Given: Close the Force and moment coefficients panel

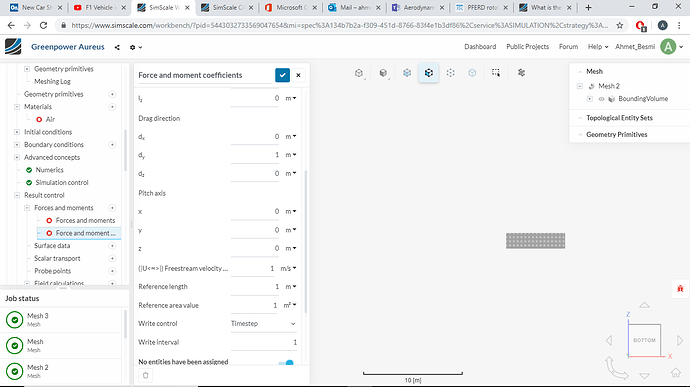Looking at the screenshot, I should click(298, 75).
